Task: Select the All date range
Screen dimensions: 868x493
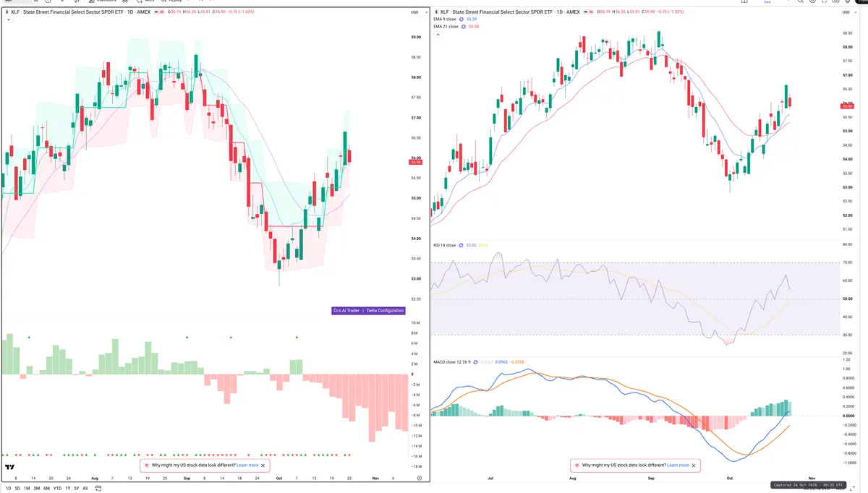Action: (85, 489)
